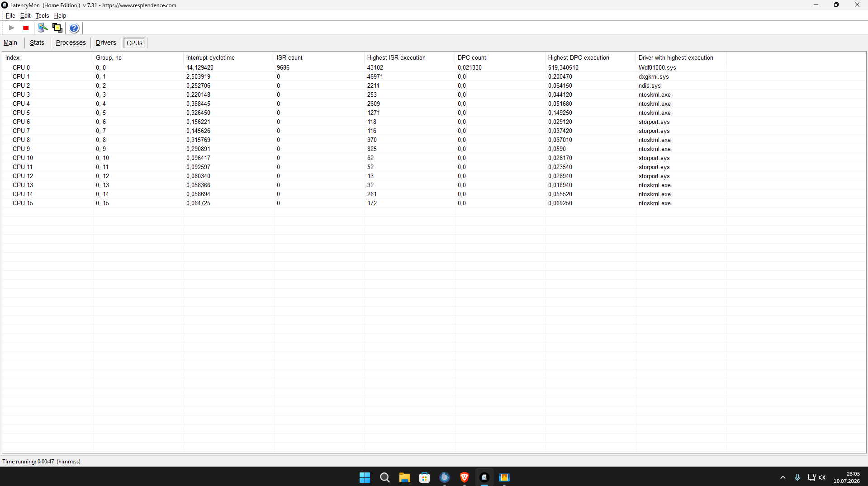The height and width of the screenshot is (486, 868).
Task: Click the 519,340510 DPC execution value
Action: pos(563,67)
